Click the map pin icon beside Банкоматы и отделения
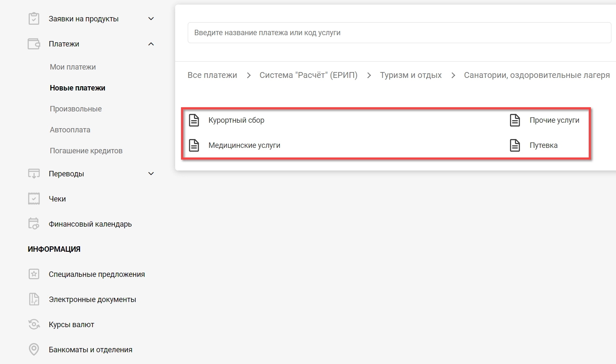The width and height of the screenshot is (616, 364). (34, 349)
